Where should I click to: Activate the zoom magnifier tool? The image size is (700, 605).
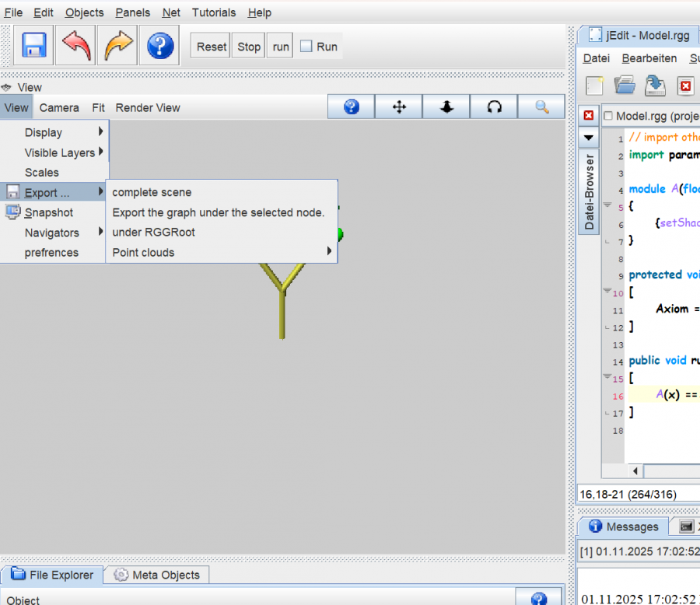pyautogui.click(x=541, y=107)
